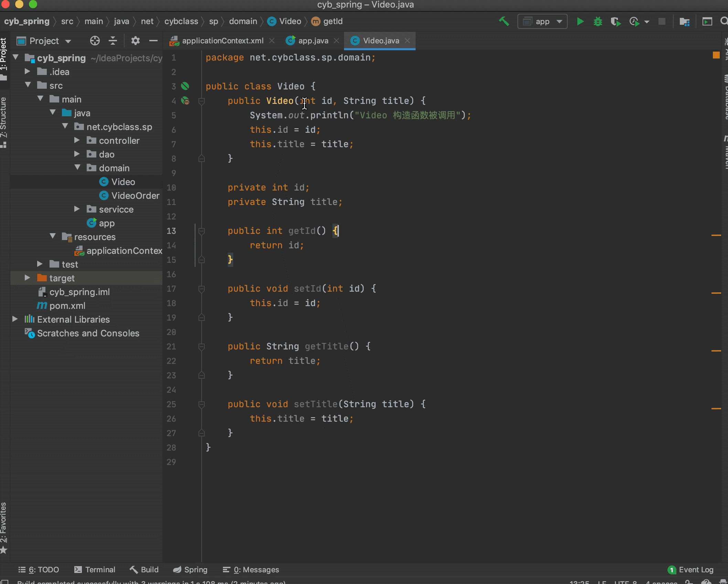Click the stop process icon

click(662, 21)
